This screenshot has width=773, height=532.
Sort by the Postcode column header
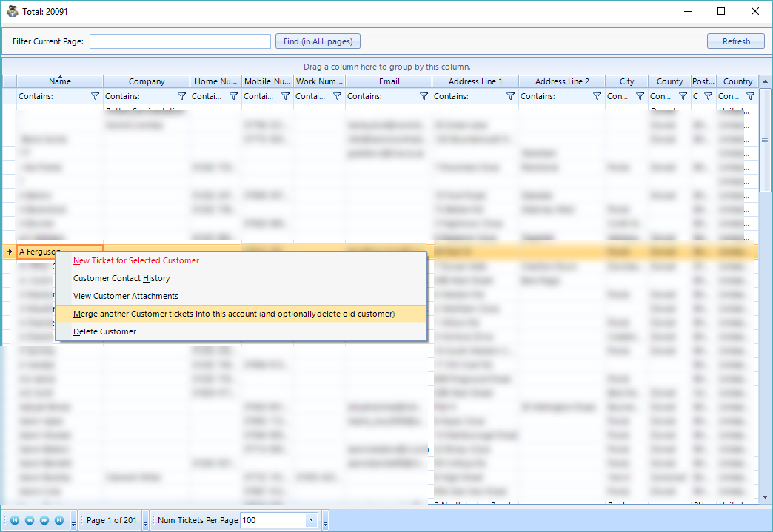pyautogui.click(x=703, y=81)
